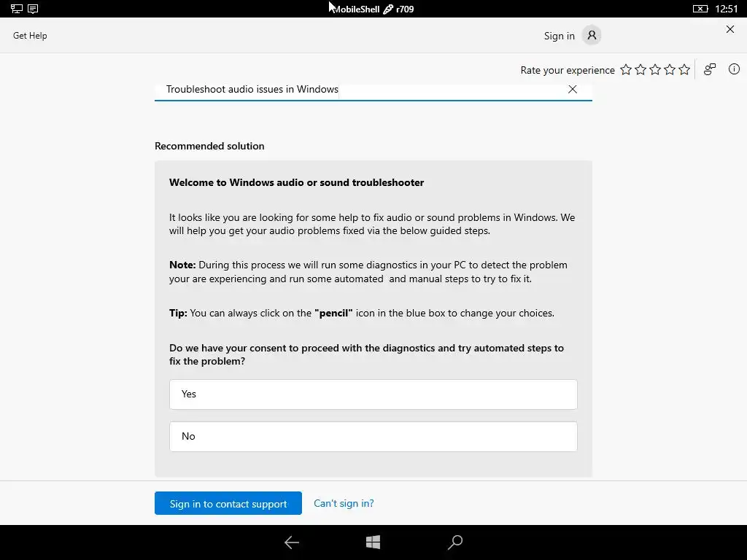
Task: Open the chat message icon in status bar
Action: tap(33, 9)
